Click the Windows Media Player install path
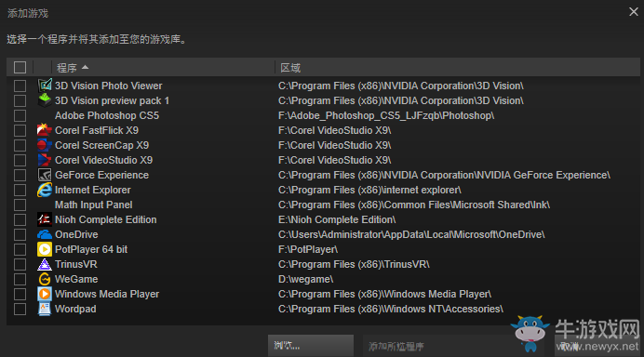644x357 pixels. click(385, 294)
